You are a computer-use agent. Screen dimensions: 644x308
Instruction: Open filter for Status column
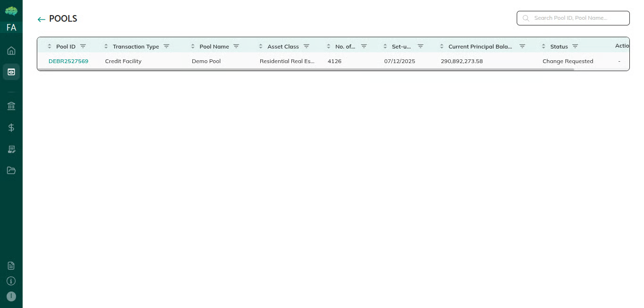[575, 46]
